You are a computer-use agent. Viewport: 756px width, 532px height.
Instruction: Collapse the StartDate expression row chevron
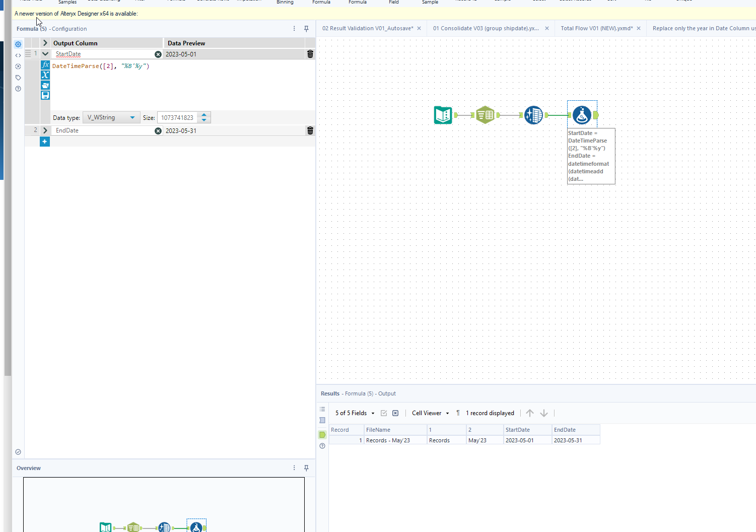pos(45,53)
